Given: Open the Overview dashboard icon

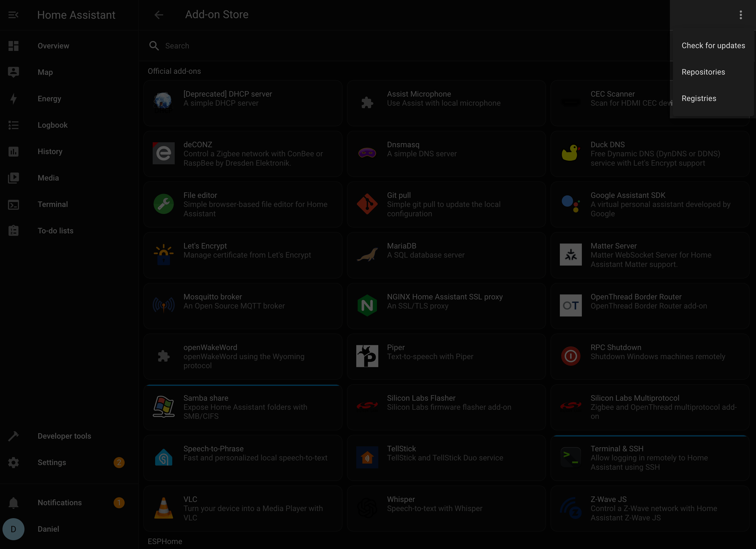Looking at the screenshot, I should click(x=13, y=46).
